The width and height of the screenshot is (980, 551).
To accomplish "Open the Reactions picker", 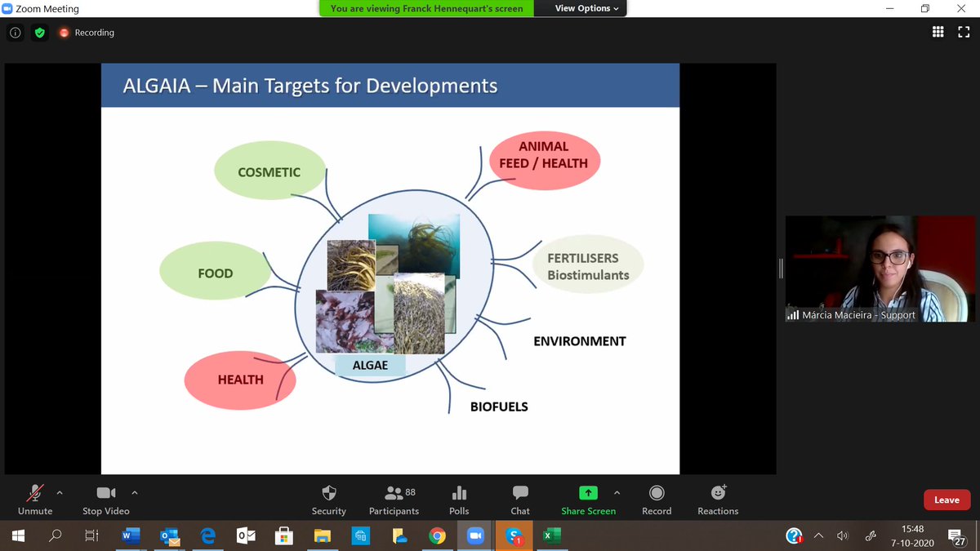I will (717, 499).
